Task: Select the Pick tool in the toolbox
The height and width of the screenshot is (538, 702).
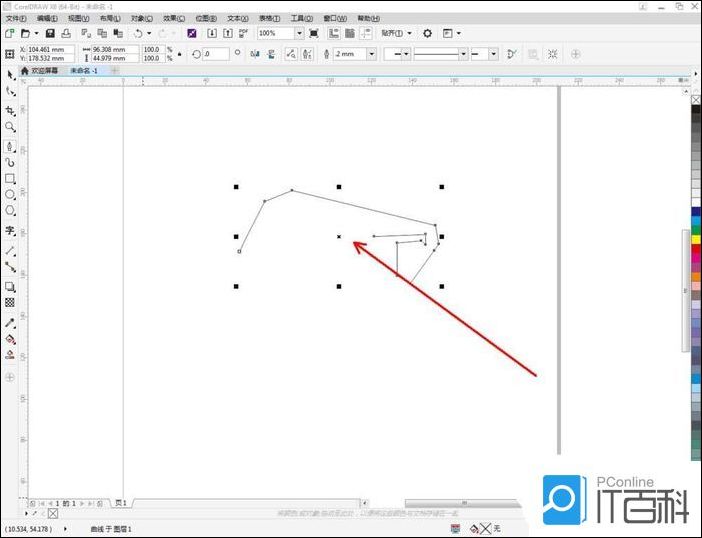Action: coord(10,75)
